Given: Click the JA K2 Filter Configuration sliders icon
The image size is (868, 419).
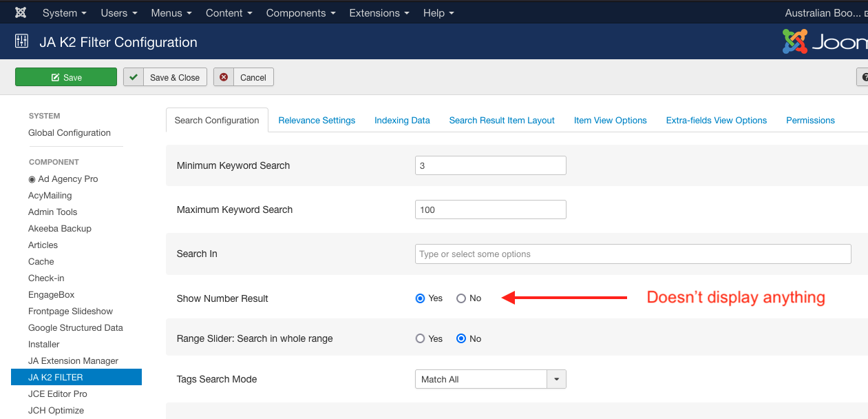Looking at the screenshot, I should [21, 42].
